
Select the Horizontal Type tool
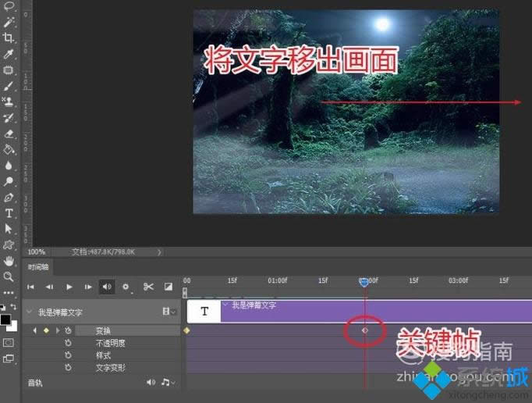pos(9,213)
